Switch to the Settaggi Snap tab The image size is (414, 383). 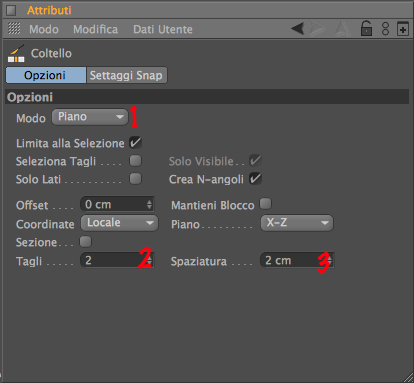coord(126,75)
